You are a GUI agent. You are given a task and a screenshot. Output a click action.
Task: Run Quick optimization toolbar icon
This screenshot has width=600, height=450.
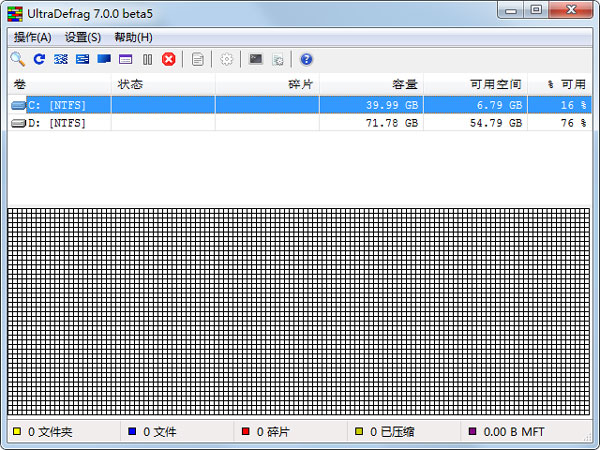point(82,59)
